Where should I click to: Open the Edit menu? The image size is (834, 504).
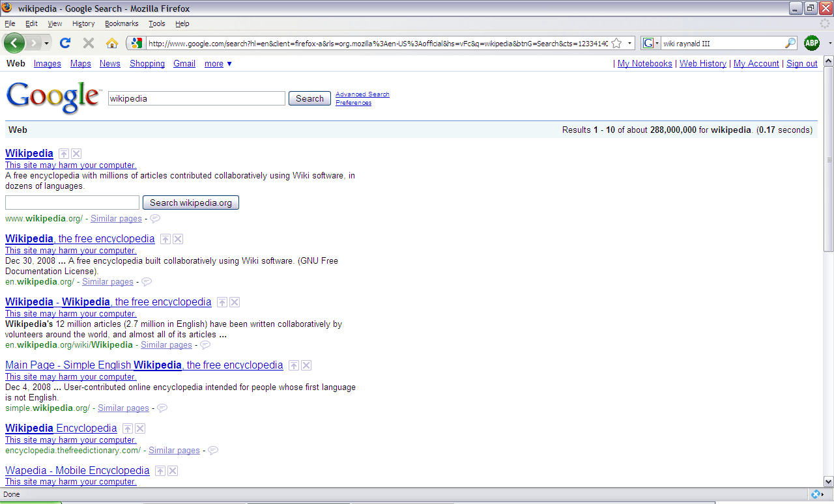click(x=31, y=23)
